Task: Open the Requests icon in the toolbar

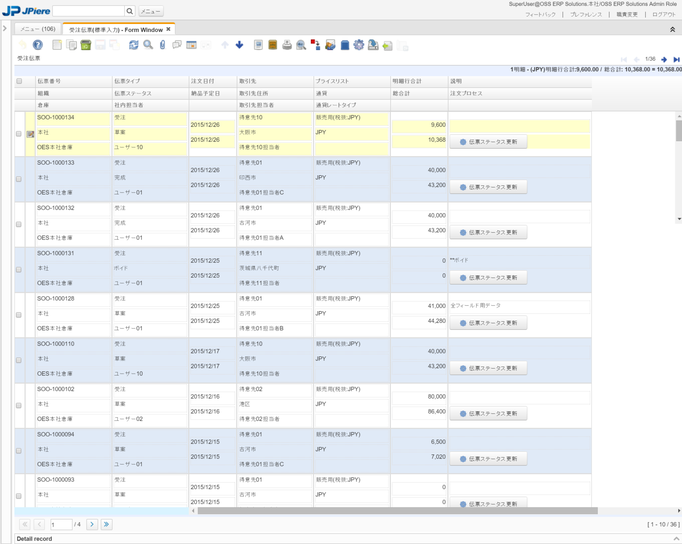Action: (330, 45)
